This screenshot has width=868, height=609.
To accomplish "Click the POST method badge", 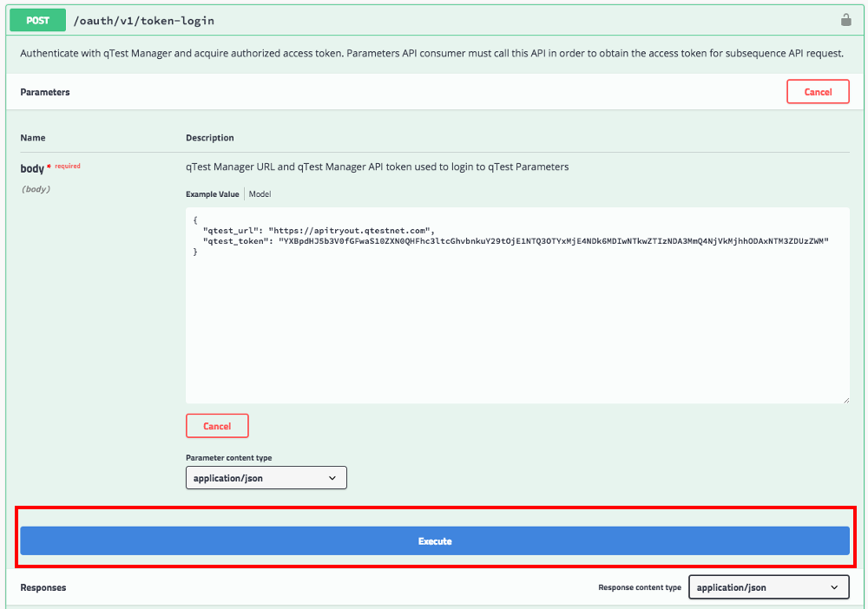I will 37,21.
